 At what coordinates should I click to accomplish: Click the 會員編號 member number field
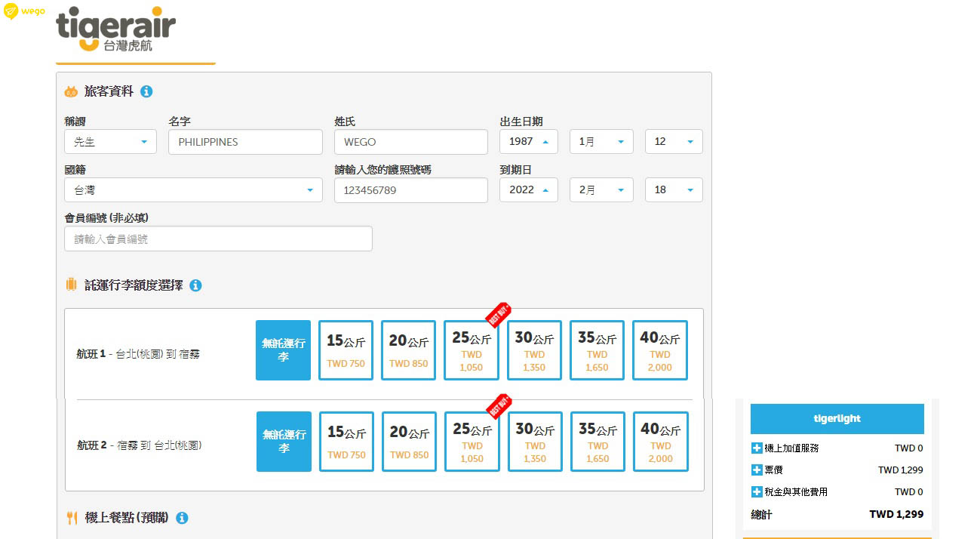[219, 239]
